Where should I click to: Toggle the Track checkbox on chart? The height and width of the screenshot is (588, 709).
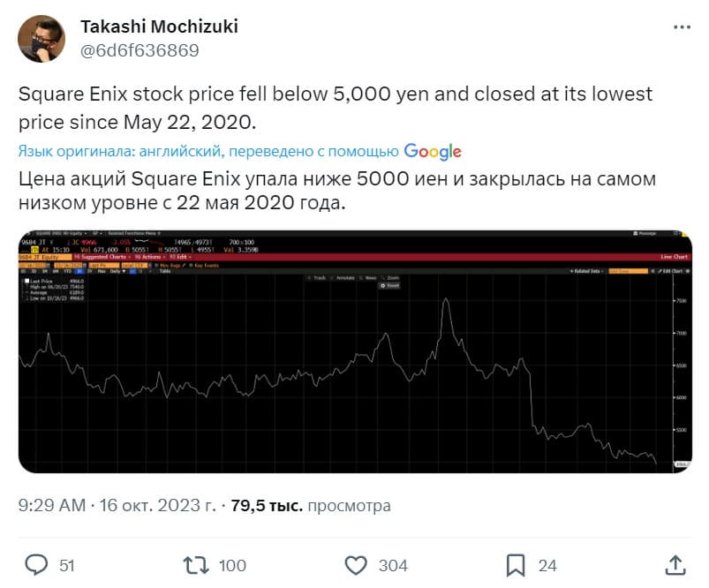click(x=307, y=277)
